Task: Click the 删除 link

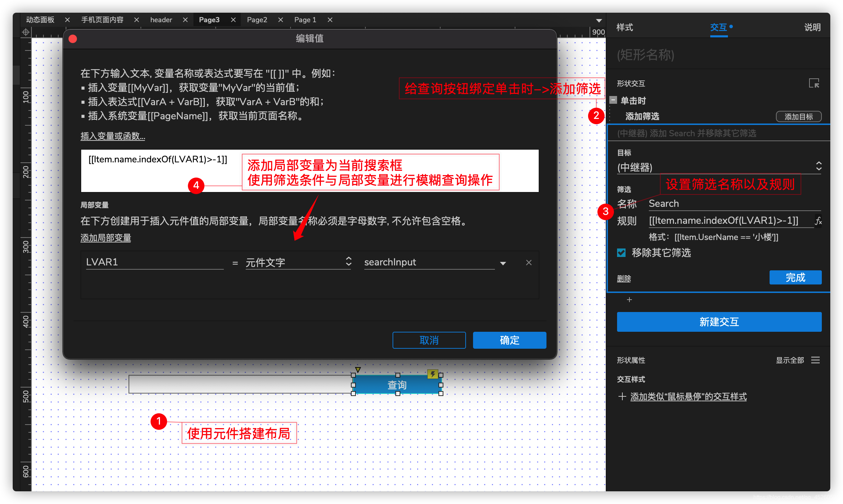Action: pyautogui.click(x=624, y=279)
